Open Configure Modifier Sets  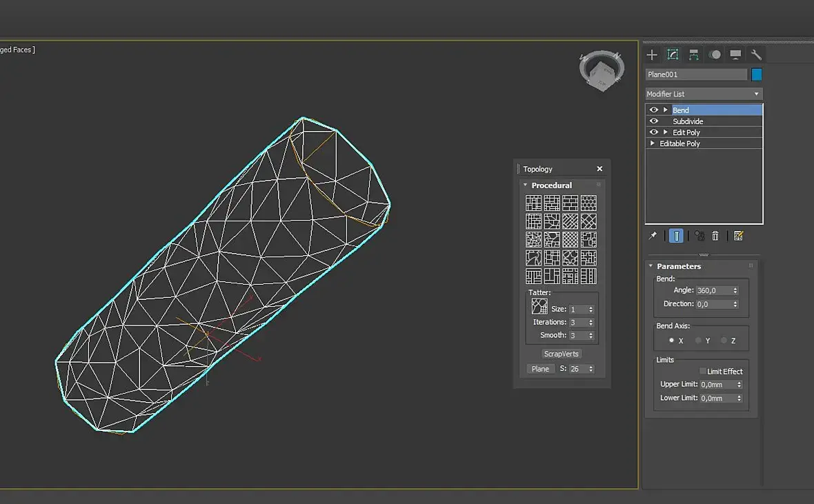coord(738,236)
